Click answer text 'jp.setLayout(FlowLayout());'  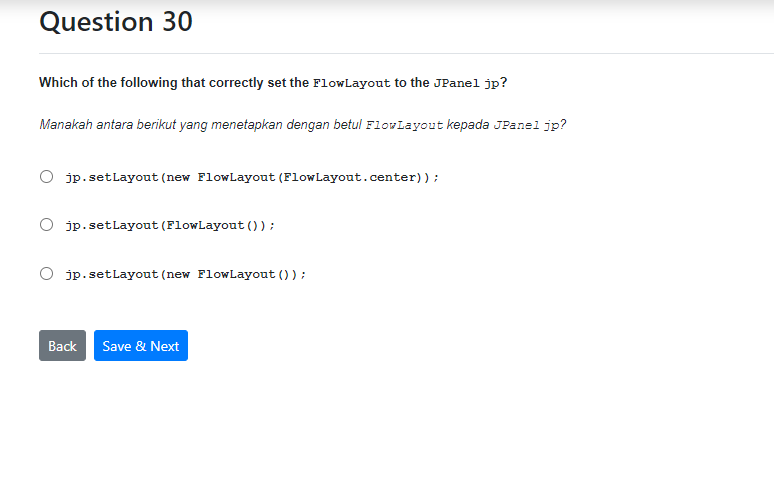click(x=170, y=225)
